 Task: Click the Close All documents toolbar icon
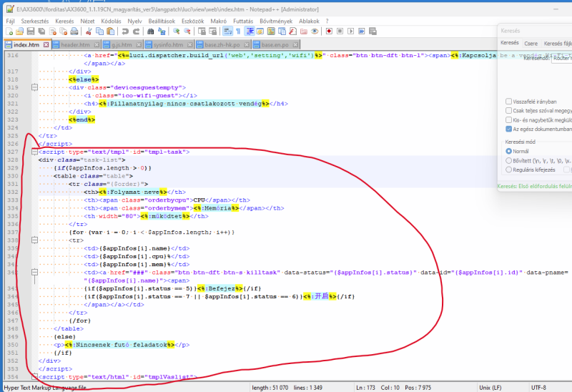pos(63,31)
